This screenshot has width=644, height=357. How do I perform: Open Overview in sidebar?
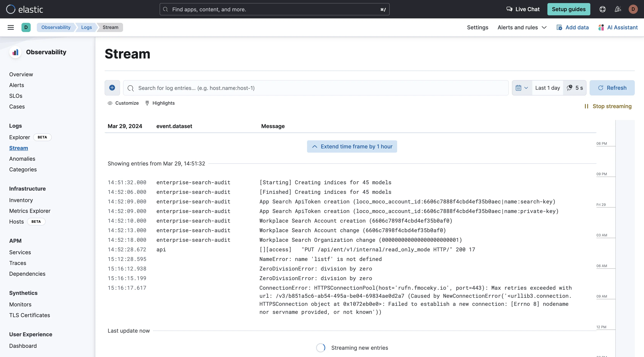click(21, 74)
